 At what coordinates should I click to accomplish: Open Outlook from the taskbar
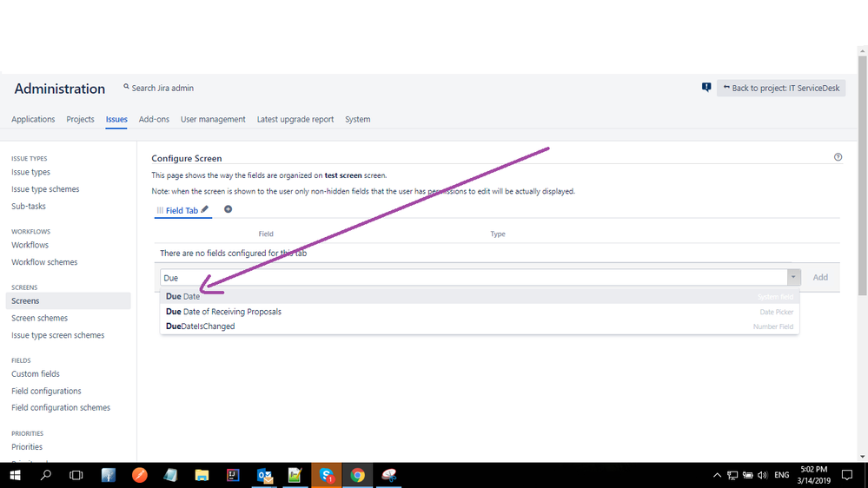pos(265,475)
